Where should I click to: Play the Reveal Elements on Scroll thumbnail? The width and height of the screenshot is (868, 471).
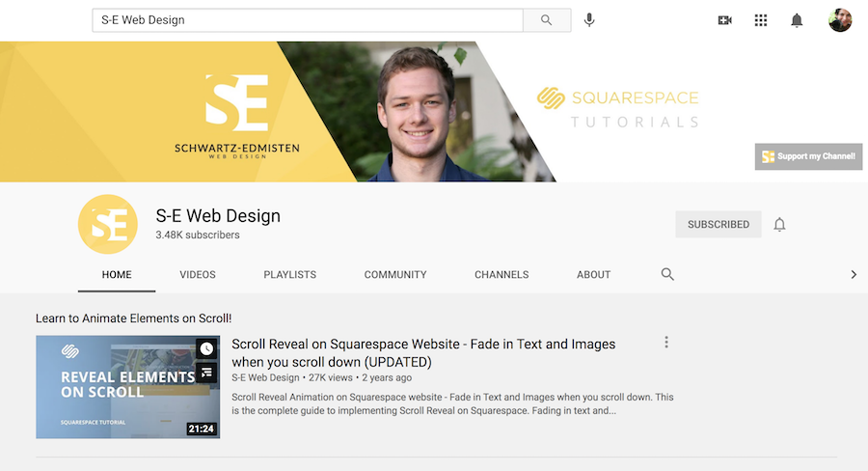coord(128,387)
